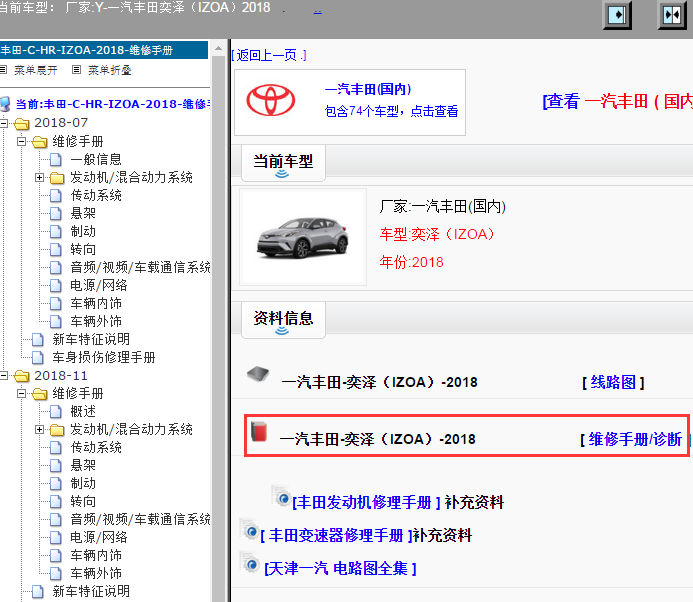Select the 当前车型 tab

click(x=283, y=163)
